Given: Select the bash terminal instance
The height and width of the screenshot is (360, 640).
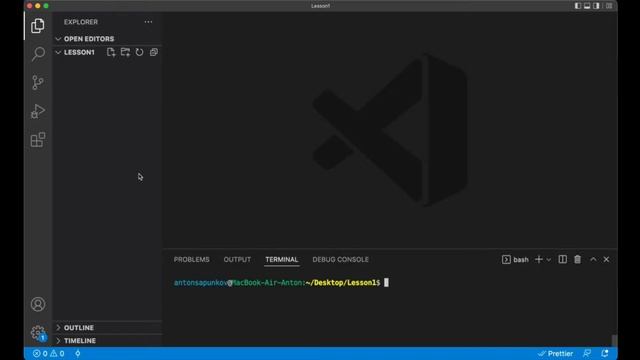Looking at the screenshot, I should [515, 260].
